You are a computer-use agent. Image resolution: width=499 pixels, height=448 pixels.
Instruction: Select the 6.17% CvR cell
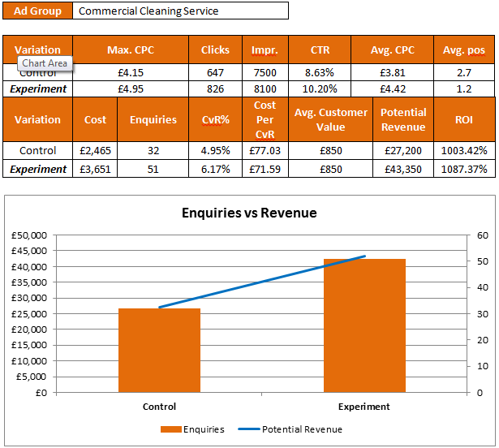215,169
